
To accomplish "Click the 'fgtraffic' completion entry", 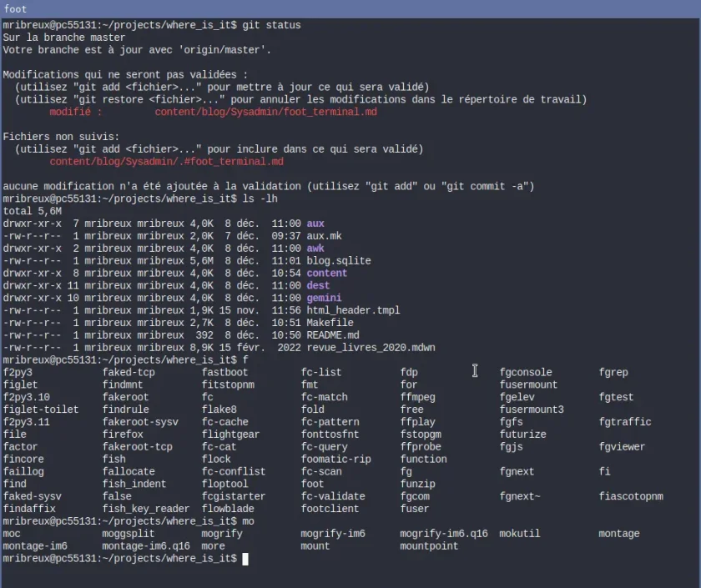I will point(625,422).
